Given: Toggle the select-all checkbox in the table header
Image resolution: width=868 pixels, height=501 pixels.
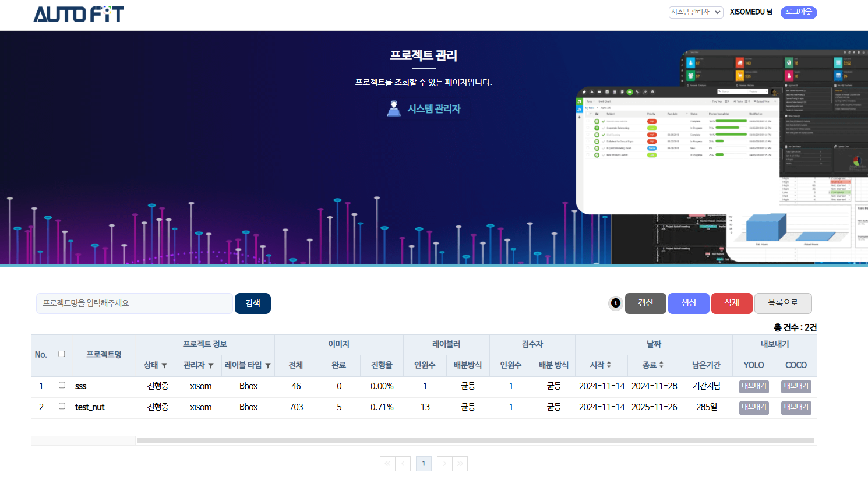Looking at the screenshot, I should pos(62,354).
